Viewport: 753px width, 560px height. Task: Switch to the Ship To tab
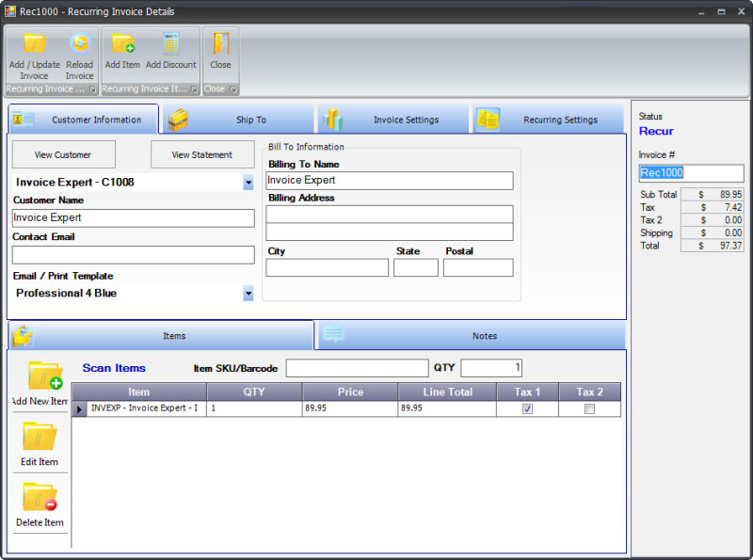[238, 120]
